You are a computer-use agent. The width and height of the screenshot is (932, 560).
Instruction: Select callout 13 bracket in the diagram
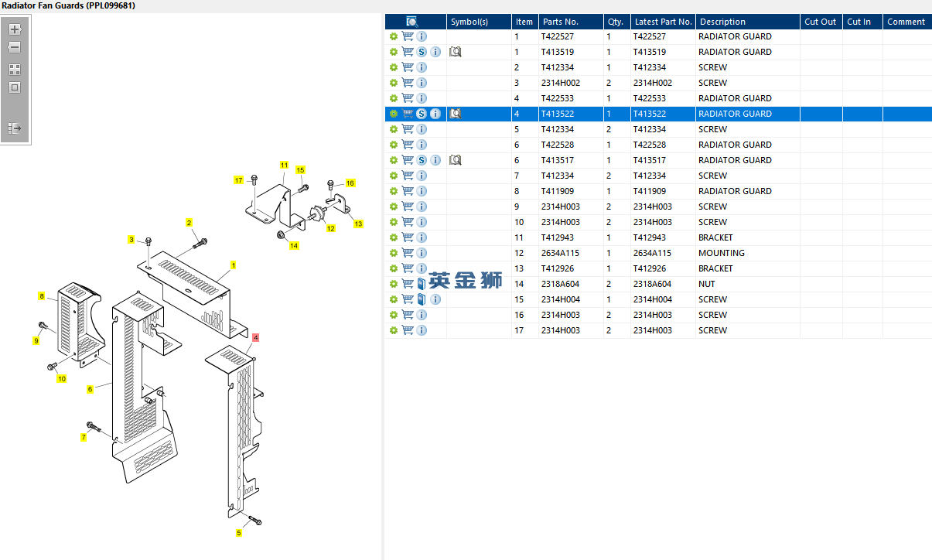click(x=358, y=224)
